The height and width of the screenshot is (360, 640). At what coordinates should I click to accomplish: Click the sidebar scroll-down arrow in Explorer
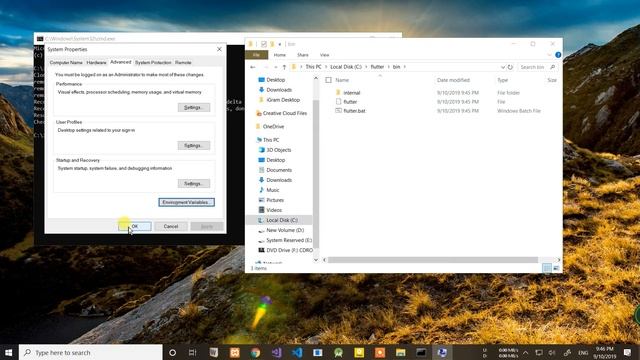tap(316, 260)
